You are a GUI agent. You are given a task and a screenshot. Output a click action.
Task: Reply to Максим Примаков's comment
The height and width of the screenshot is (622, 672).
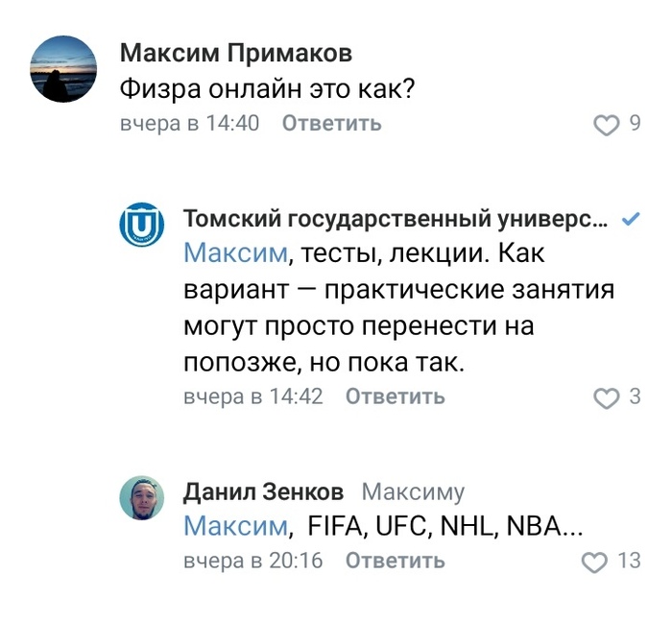click(x=331, y=124)
